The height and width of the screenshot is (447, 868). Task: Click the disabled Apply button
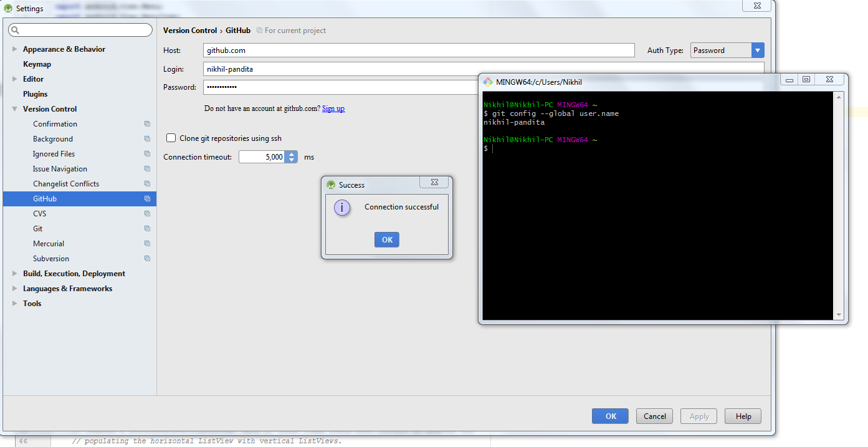click(699, 416)
